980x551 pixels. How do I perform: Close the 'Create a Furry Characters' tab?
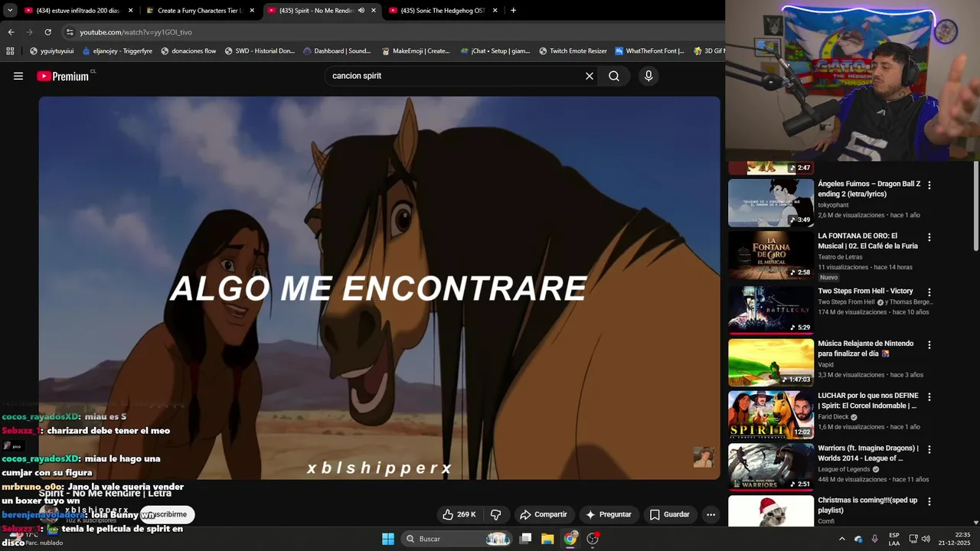coord(252,11)
